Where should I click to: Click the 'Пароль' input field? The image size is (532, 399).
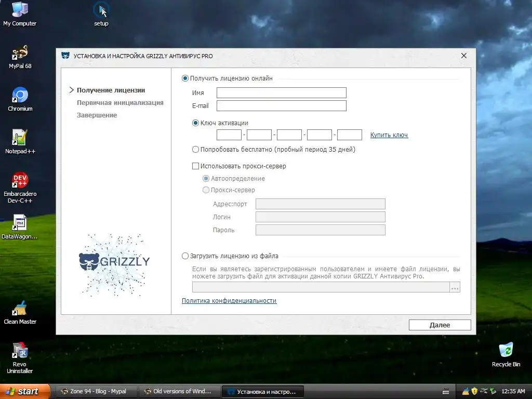tap(320, 230)
